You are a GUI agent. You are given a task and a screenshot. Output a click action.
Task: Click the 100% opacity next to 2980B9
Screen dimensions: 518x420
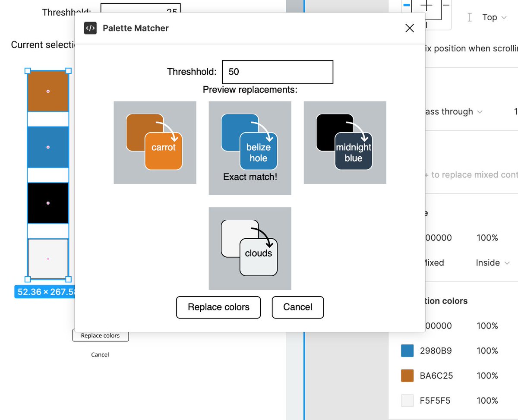click(x=487, y=351)
